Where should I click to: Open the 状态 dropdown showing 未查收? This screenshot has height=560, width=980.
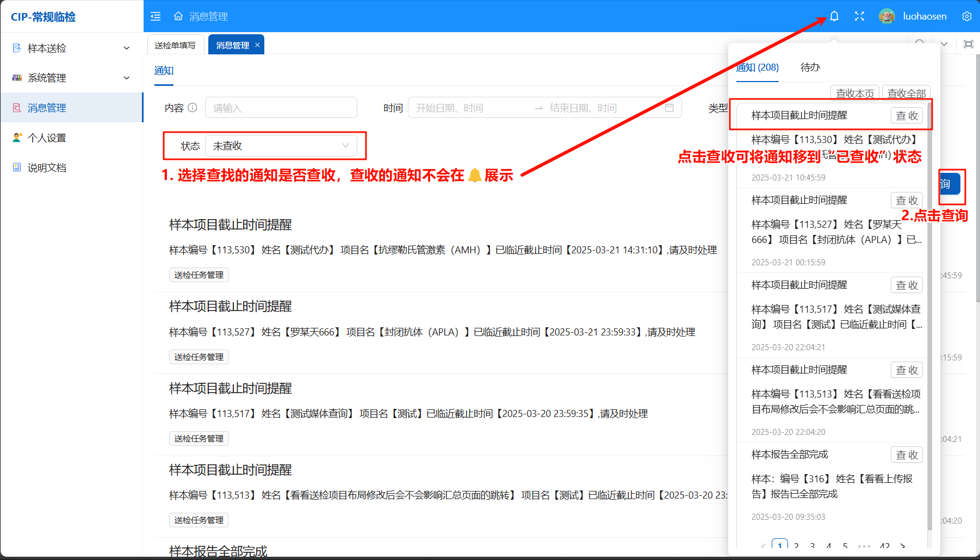click(x=281, y=146)
